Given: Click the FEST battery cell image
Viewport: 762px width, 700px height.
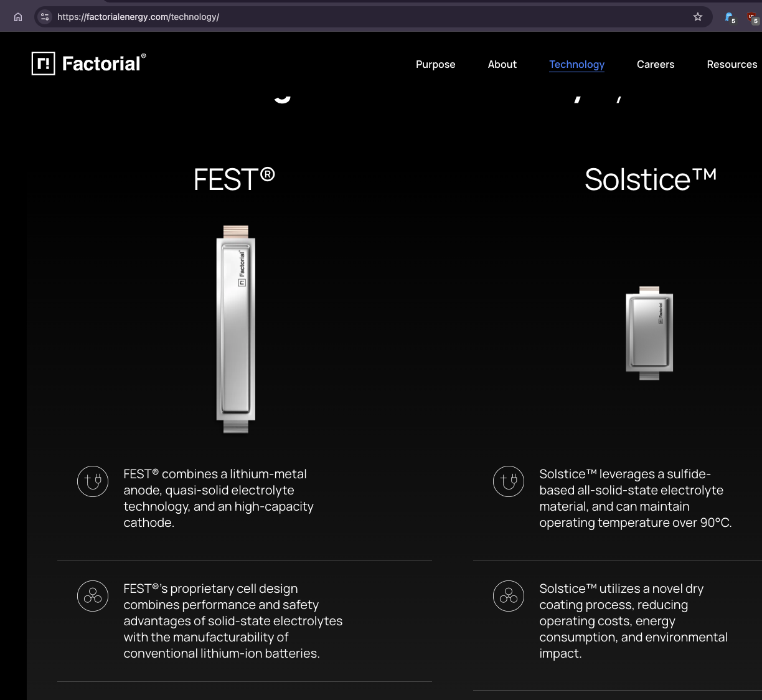Looking at the screenshot, I should (x=236, y=329).
